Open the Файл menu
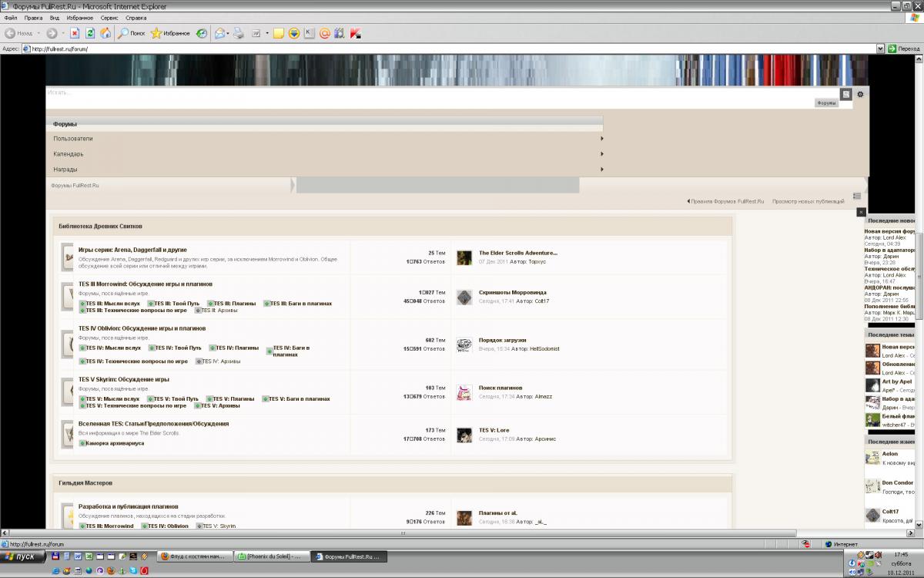The width and height of the screenshot is (924, 578). coord(11,17)
